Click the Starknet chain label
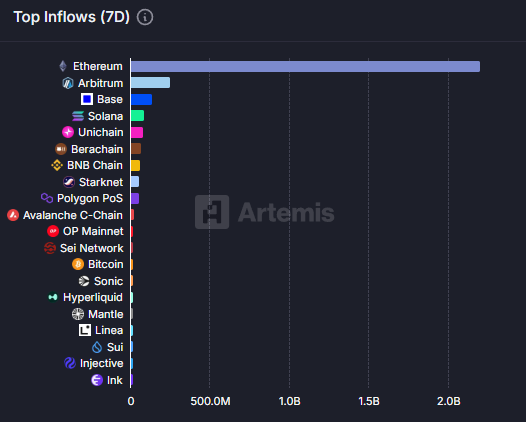 click(x=101, y=182)
